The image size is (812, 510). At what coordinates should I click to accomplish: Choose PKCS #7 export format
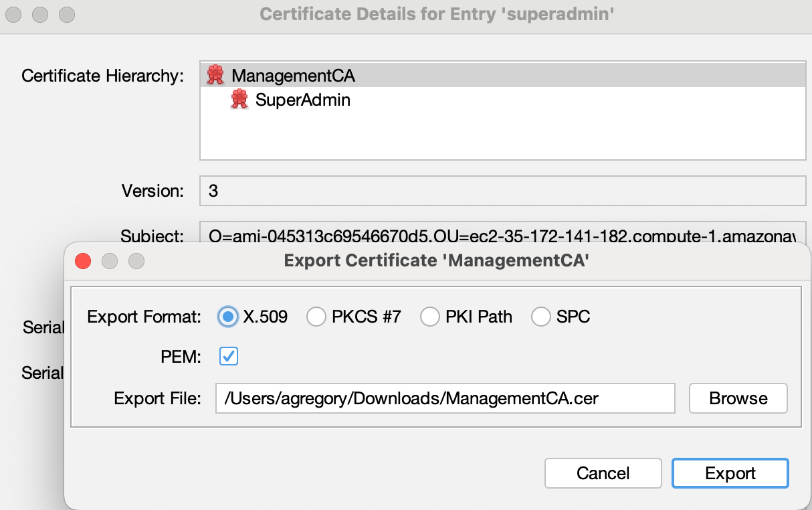[316, 317]
